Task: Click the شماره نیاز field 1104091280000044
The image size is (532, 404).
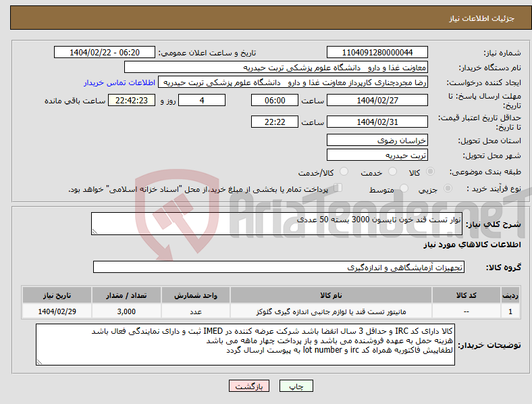Action: (x=377, y=52)
